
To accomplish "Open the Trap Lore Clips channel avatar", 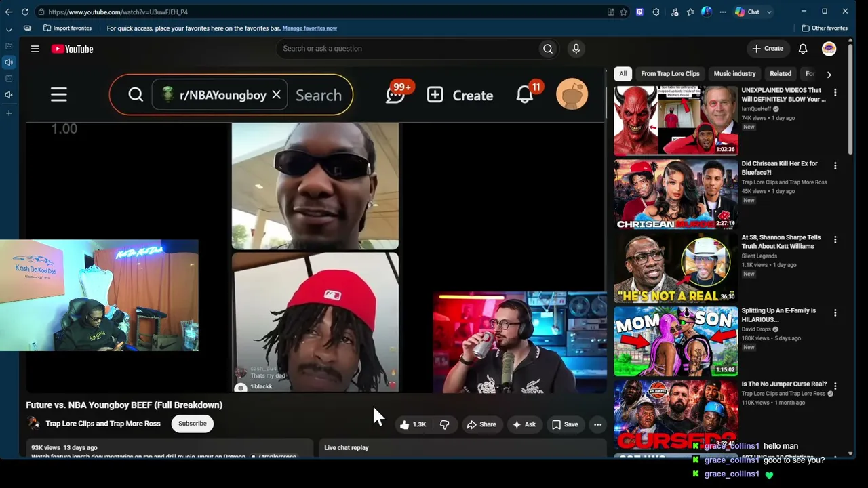I will [33, 424].
